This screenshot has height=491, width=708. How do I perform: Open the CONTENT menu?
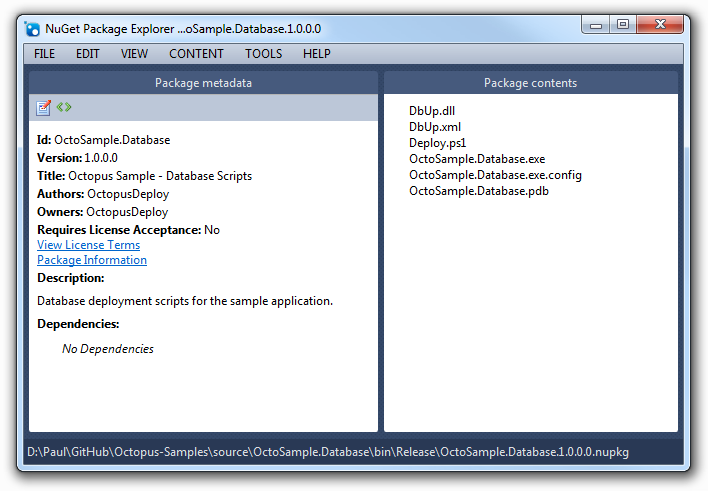(196, 54)
